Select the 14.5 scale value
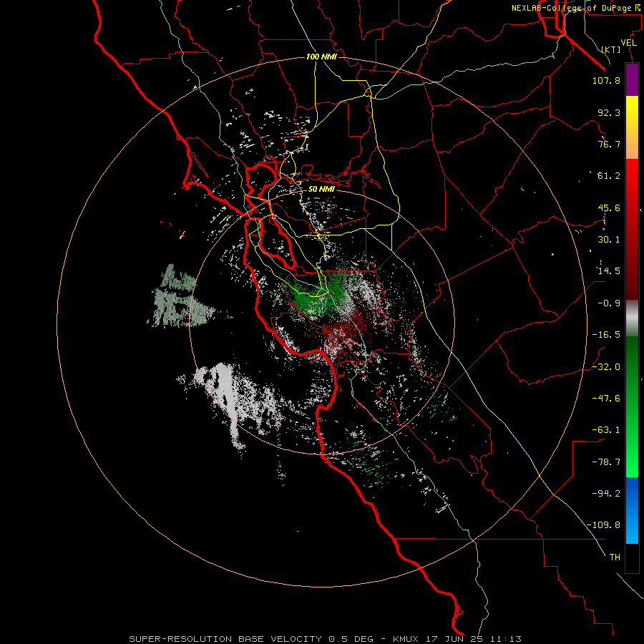Viewport: 644px width, 644px height. (x=609, y=271)
